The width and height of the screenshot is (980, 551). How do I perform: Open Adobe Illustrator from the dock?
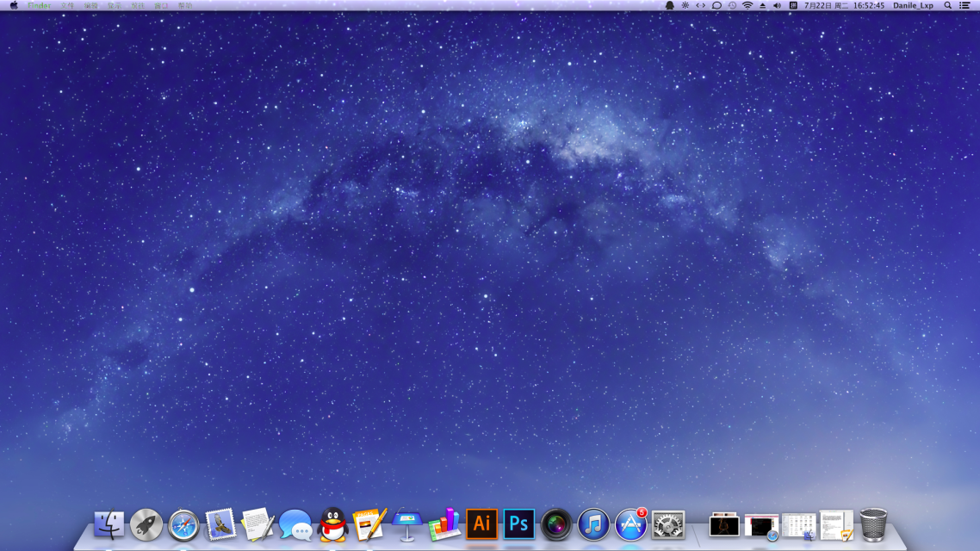(x=481, y=523)
